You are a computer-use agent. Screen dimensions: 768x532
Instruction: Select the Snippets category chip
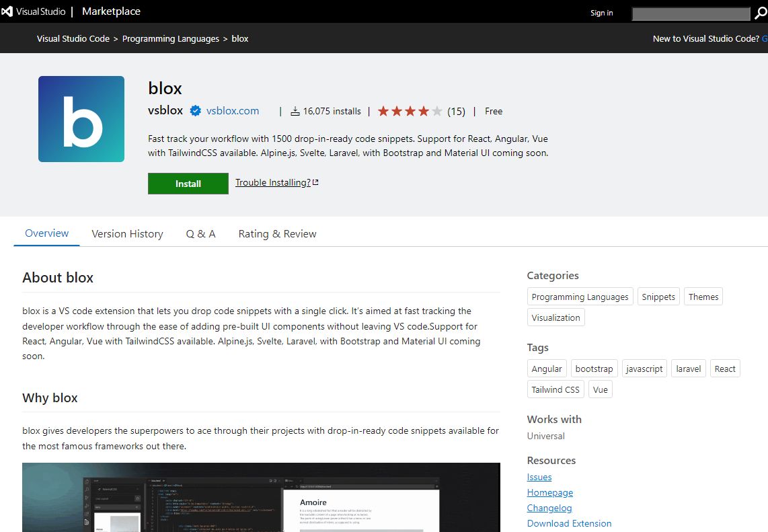pyautogui.click(x=658, y=297)
